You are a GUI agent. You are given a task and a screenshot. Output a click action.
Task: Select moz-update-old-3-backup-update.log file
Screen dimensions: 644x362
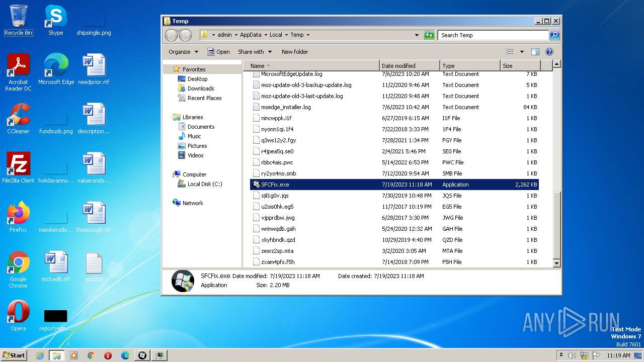pyautogui.click(x=394, y=85)
